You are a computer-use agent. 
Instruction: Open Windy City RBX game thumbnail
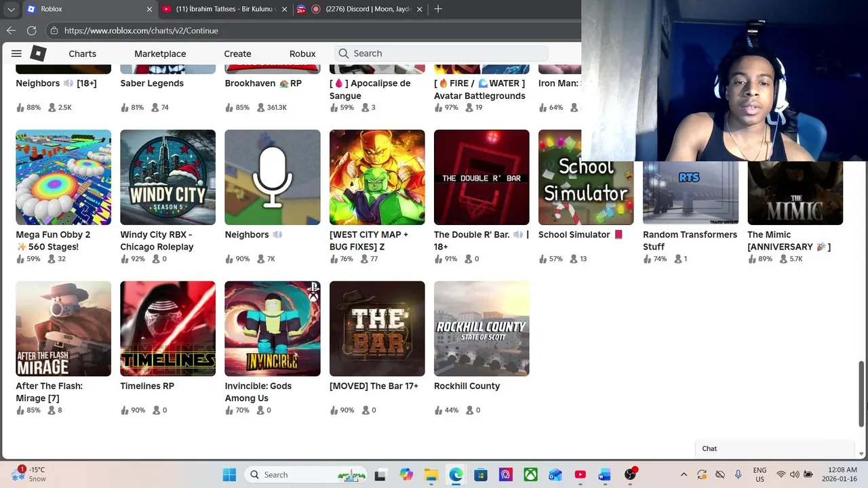[167, 177]
